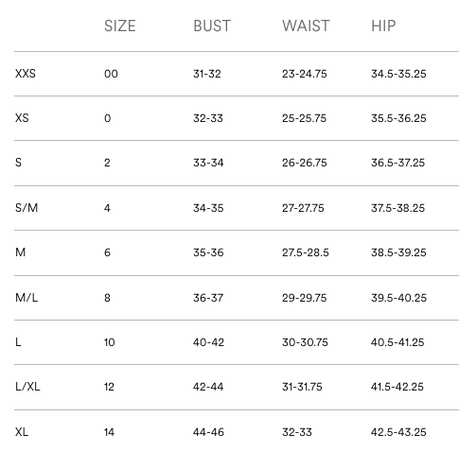
Task: Select the XL row label
Action: (x=22, y=432)
